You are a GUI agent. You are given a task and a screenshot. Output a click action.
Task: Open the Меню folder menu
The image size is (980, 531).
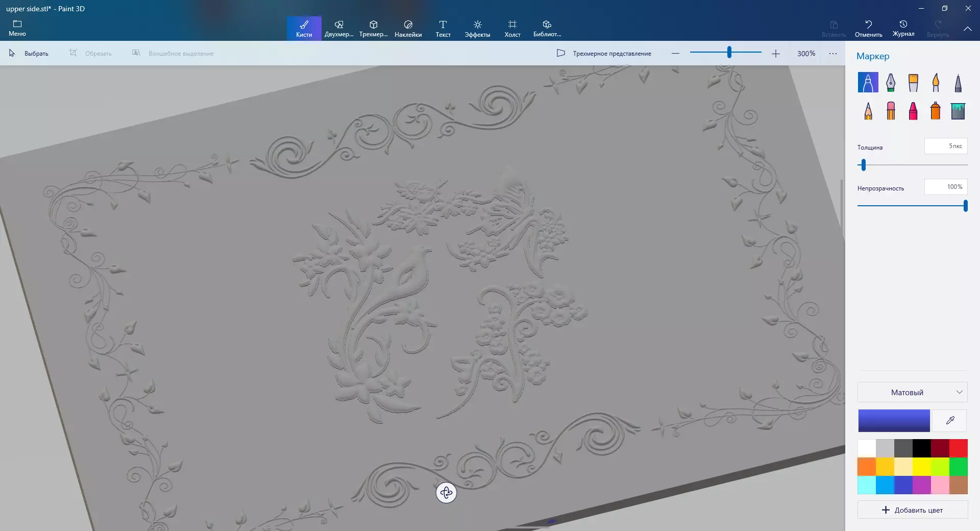tap(17, 28)
